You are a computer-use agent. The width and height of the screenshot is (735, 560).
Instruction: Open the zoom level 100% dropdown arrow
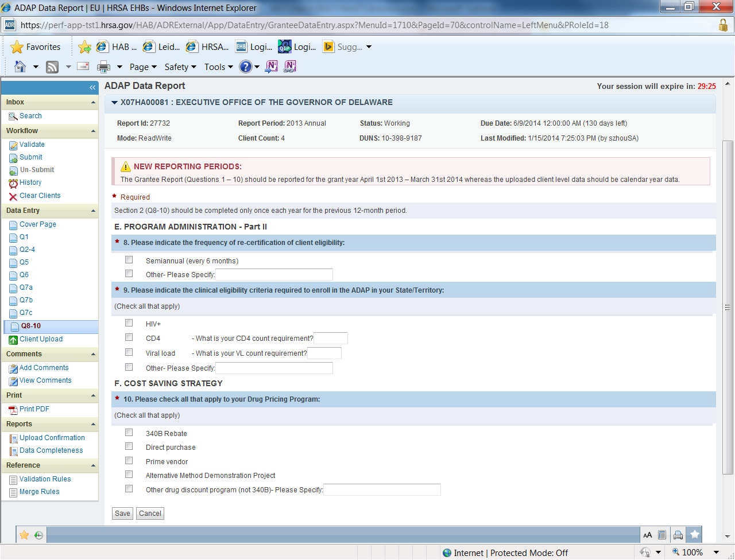pyautogui.click(x=716, y=552)
